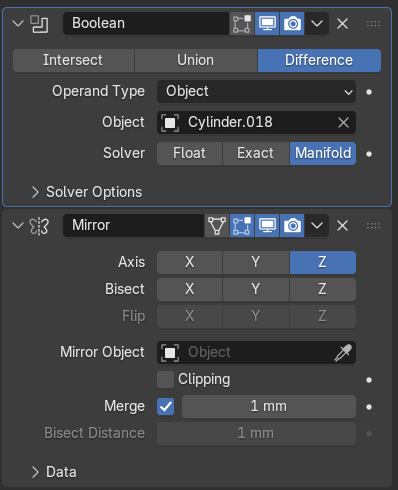Collapse the Mirror modifier panel
The image size is (398, 490).
coord(18,226)
